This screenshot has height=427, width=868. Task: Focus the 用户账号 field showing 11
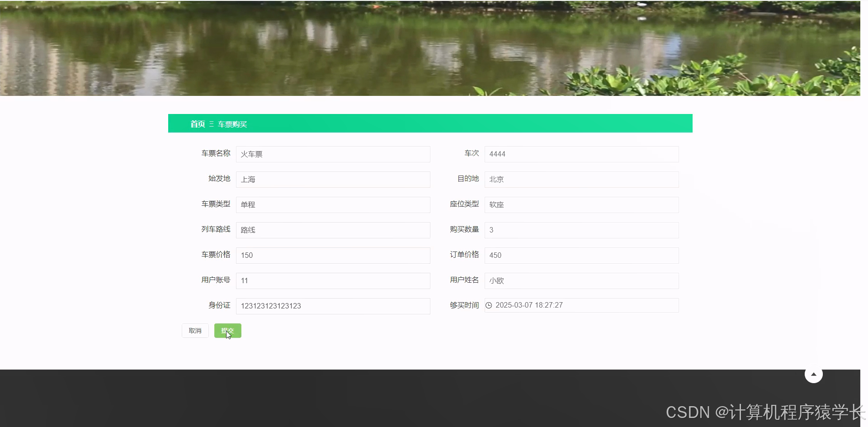pyautogui.click(x=333, y=281)
